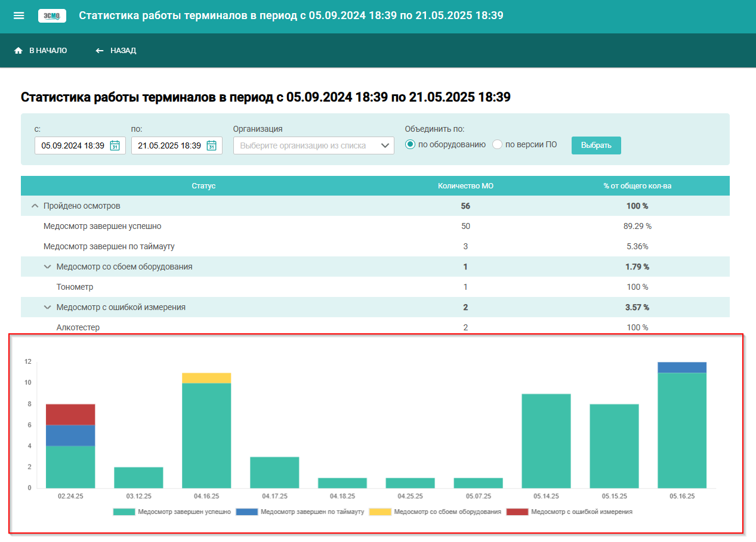Viewport: 756px width, 542px height.
Task: Open the hamburger navigation menu
Action: [19, 16]
